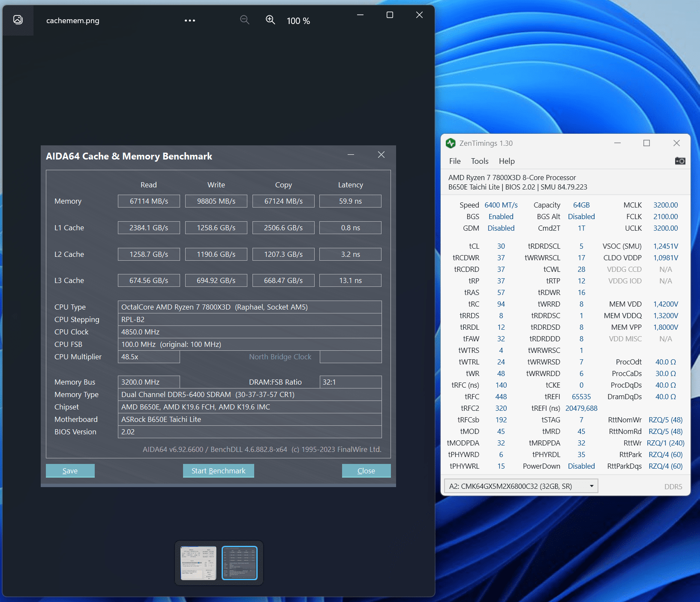
Task: Click the GDM value Disabled
Action: pos(501,228)
